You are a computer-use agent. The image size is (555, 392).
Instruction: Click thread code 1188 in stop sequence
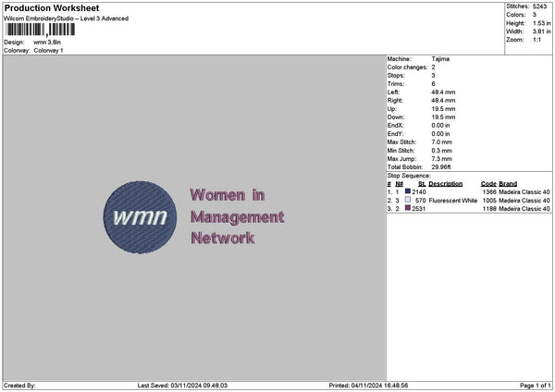(x=489, y=209)
